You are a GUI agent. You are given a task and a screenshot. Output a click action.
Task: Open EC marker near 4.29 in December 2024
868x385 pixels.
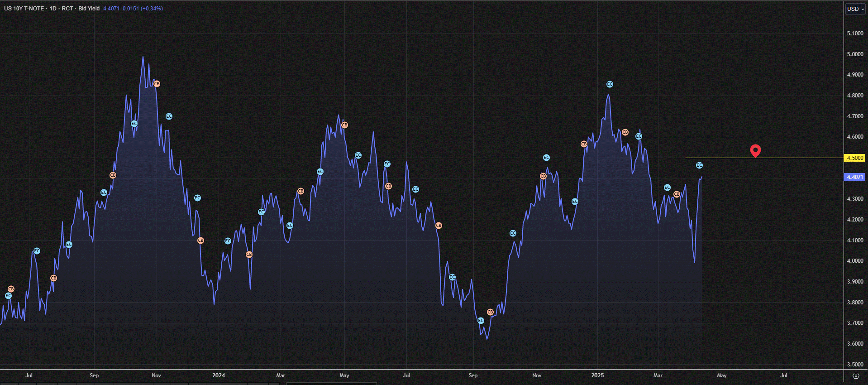575,202
